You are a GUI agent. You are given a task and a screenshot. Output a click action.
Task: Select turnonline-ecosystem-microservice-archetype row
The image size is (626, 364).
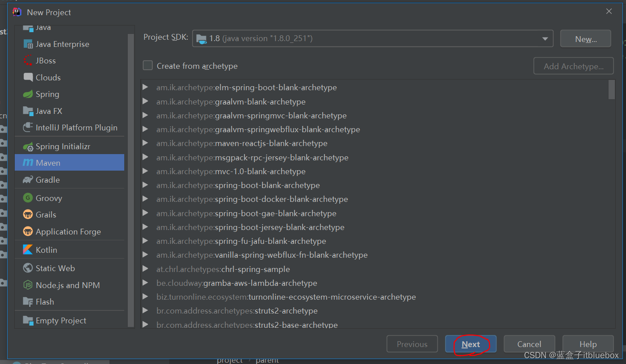tap(378, 297)
